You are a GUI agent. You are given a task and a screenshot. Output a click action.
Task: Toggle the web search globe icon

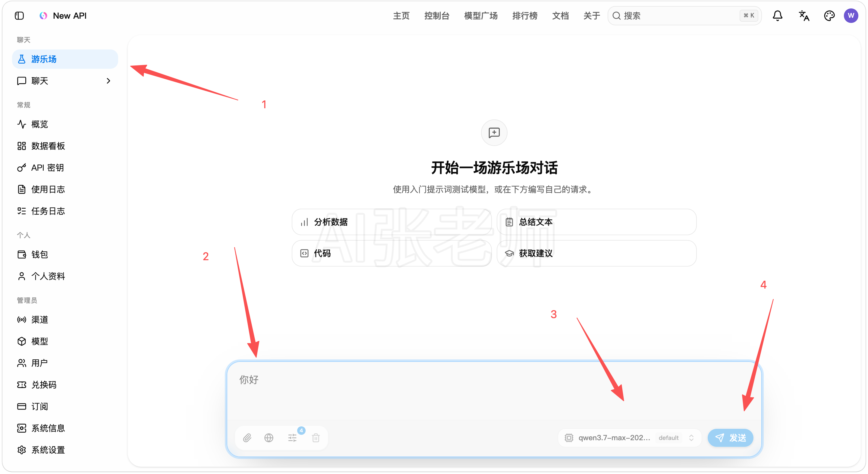[x=269, y=438]
